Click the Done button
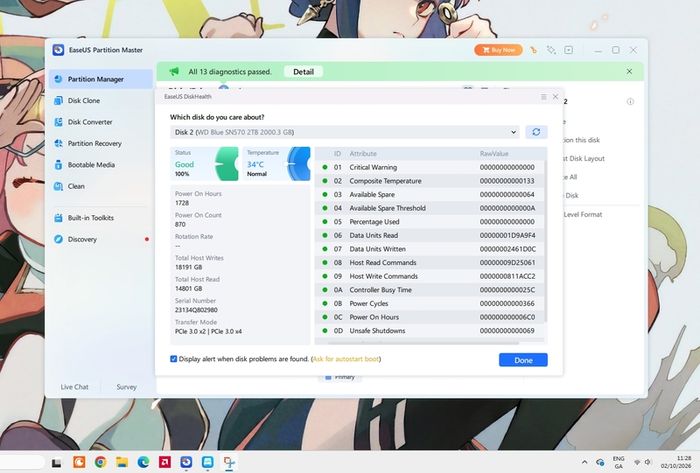 (x=523, y=360)
